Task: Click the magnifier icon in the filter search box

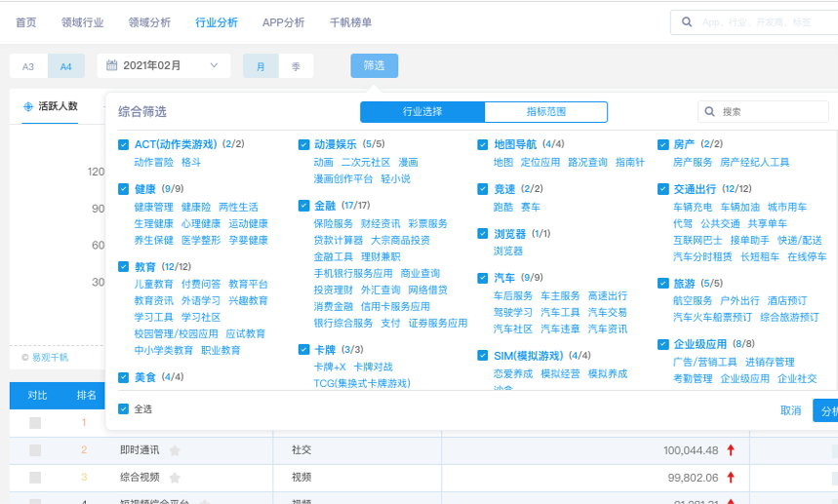Action: tap(710, 111)
